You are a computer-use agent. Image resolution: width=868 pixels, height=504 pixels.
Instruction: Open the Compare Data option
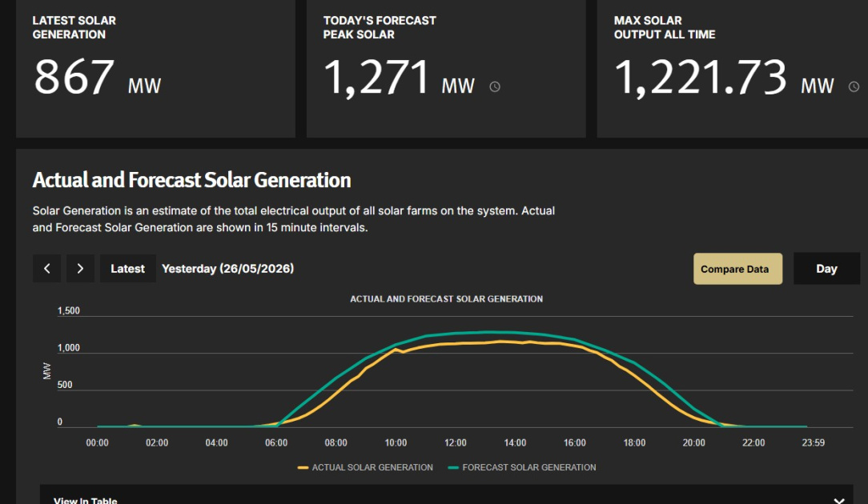click(x=737, y=269)
